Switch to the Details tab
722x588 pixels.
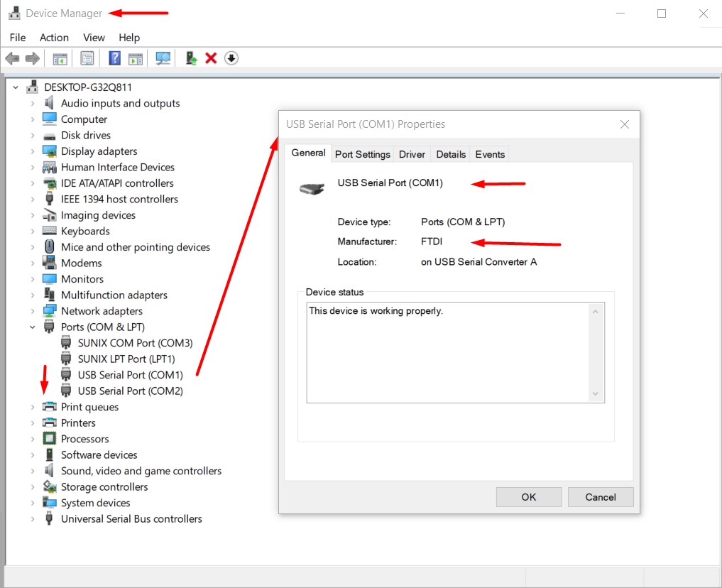(x=451, y=154)
